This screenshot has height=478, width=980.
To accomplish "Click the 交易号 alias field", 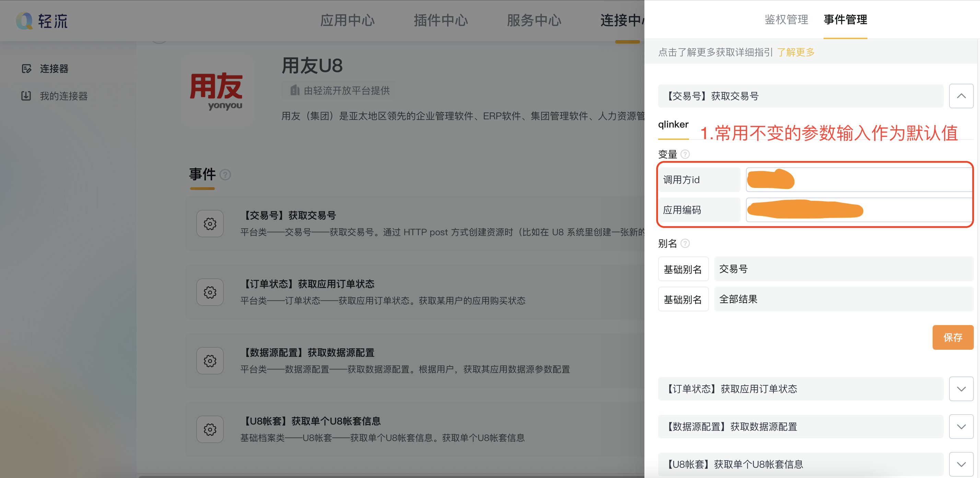I will [844, 269].
